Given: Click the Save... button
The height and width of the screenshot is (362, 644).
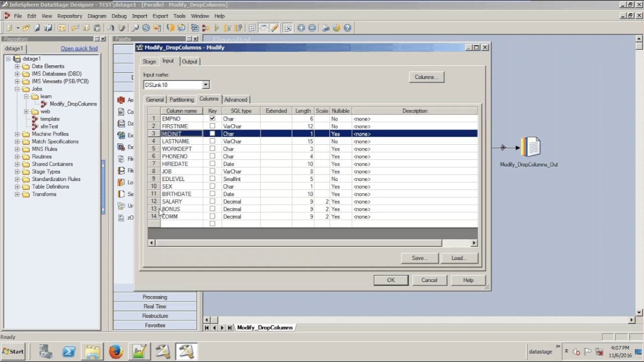Looking at the screenshot, I should 419,258.
